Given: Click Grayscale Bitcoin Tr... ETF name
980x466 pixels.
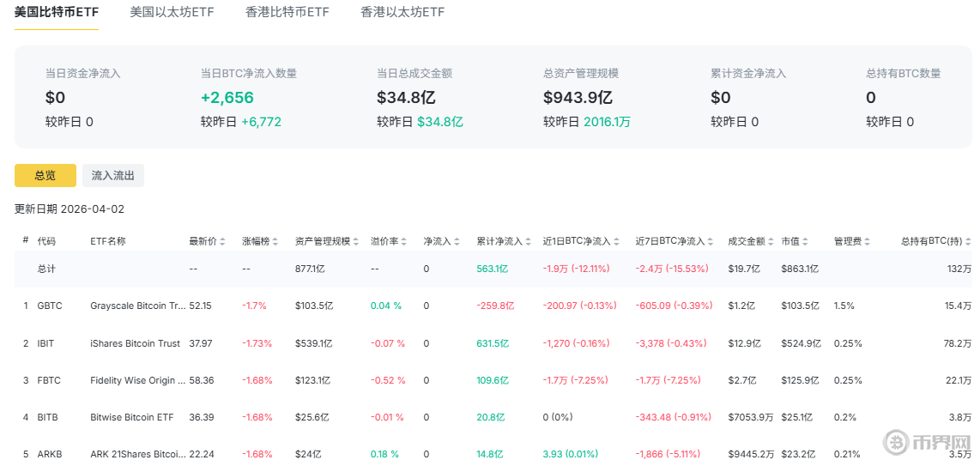Looking at the screenshot, I should click(x=137, y=306).
